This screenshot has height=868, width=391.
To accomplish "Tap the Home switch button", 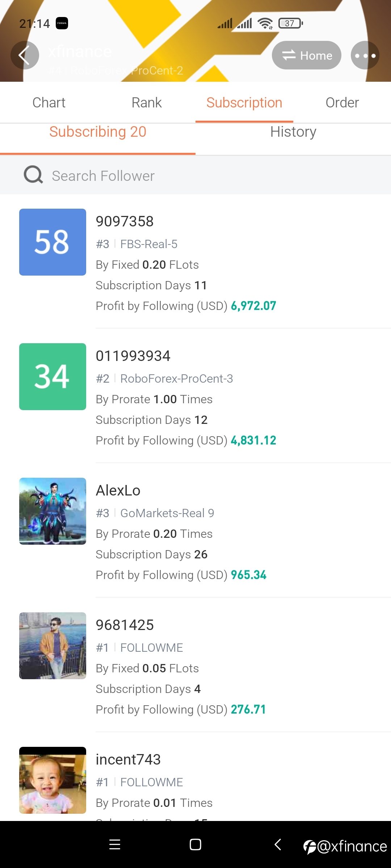I will tap(307, 55).
